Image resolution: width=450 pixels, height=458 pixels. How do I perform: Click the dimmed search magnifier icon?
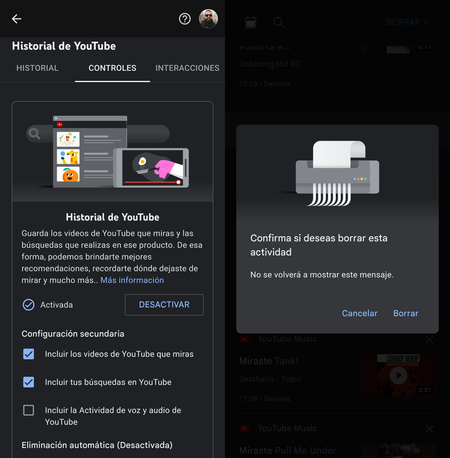279,22
